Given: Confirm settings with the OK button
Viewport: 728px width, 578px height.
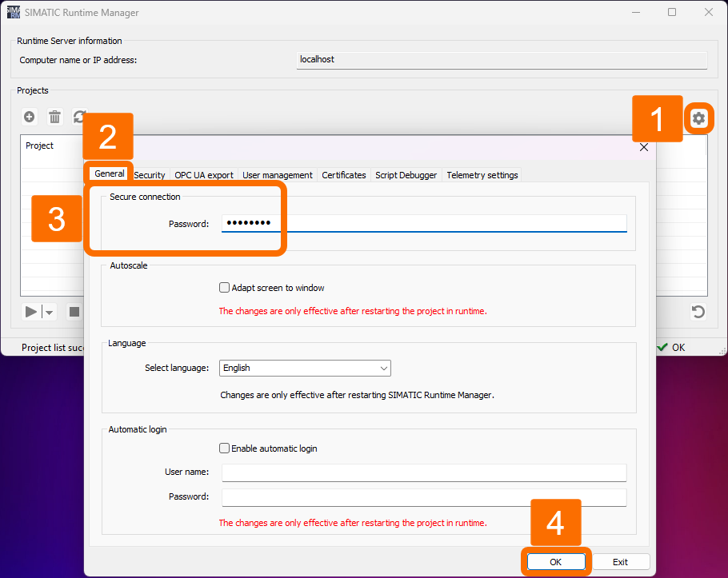Looking at the screenshot, I should click(x=556, y=562).
